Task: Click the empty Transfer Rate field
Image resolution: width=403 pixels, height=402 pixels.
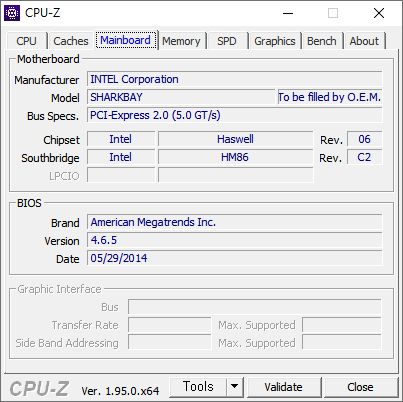Action: [170, 325]
